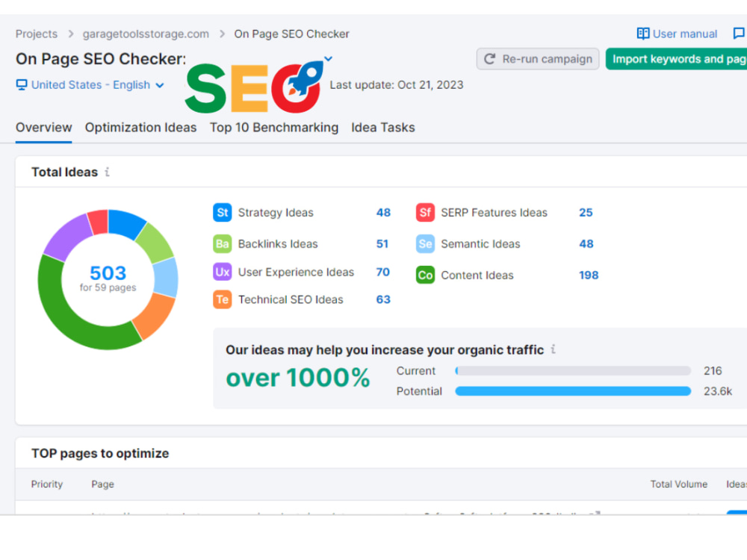Click the SERP Features Ideas count 25
The image size is (747, 560).
pyautogui.click(x=586, y=212)
